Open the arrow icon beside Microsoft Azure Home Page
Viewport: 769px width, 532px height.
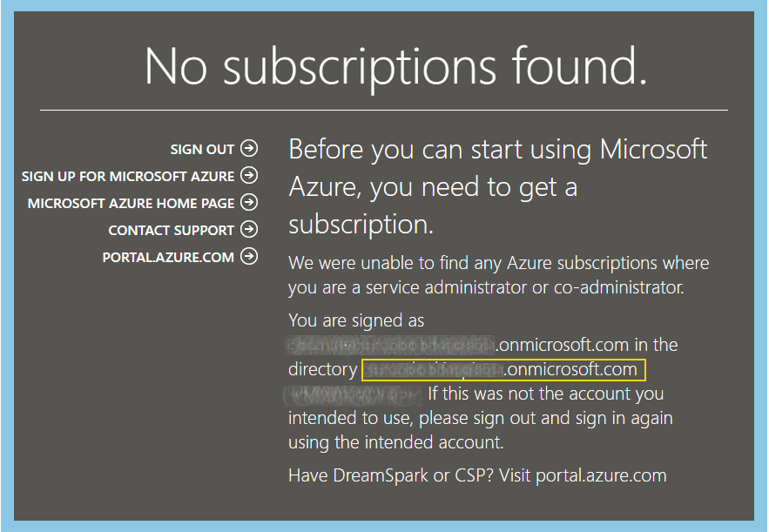[x=249, y=202]
